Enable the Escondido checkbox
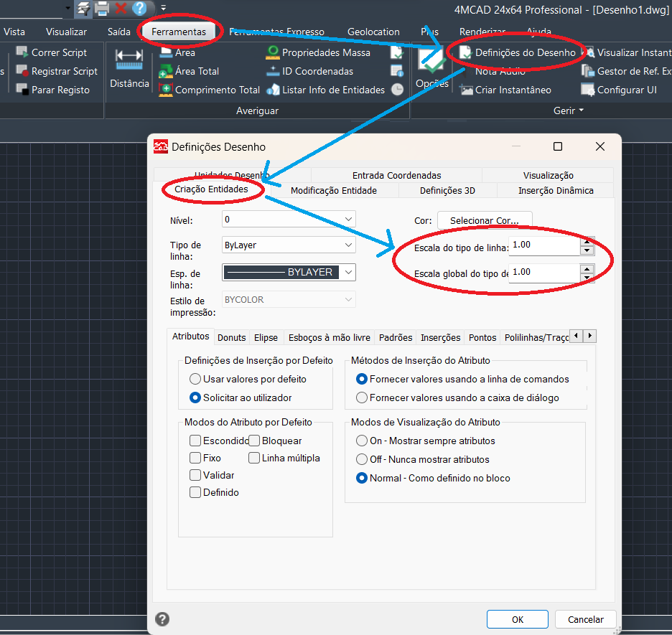Viewport: 672px width, 635px height. point(195,441)
